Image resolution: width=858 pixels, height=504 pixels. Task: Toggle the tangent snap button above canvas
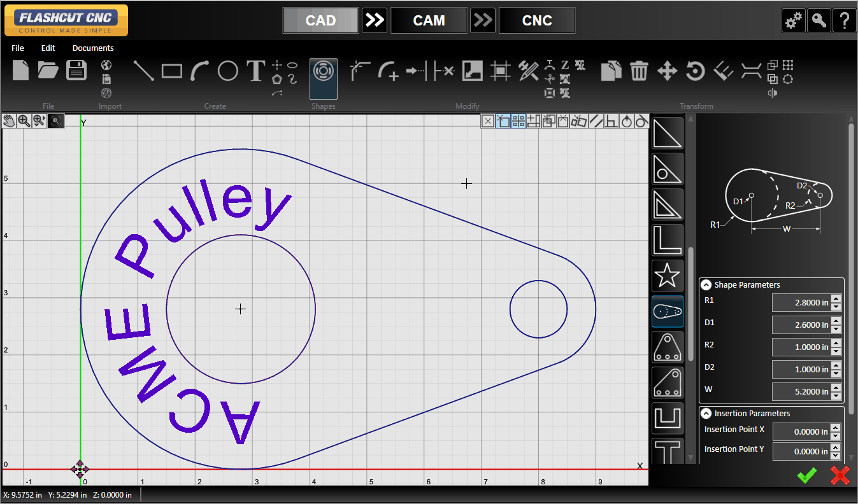[x=641, y=121]
